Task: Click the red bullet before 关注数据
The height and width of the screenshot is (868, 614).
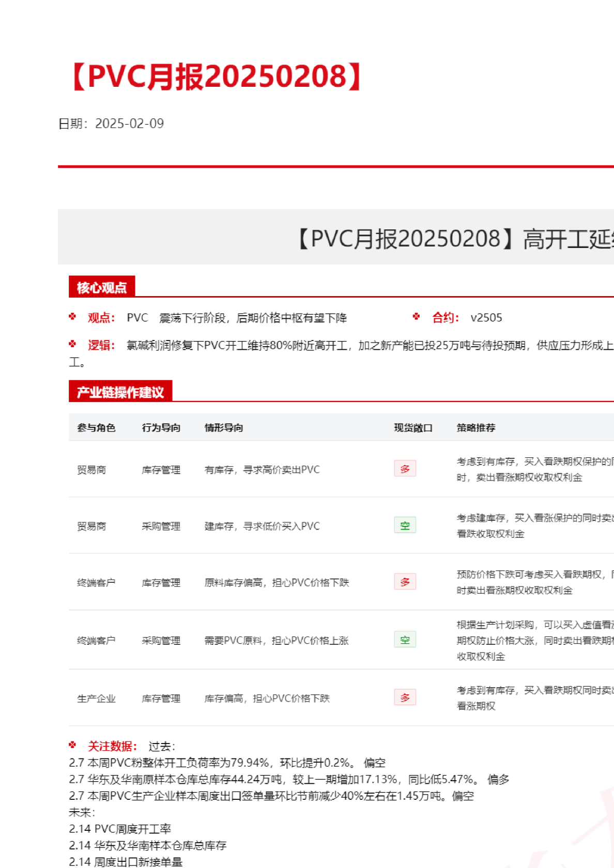Action: [72, 745]
